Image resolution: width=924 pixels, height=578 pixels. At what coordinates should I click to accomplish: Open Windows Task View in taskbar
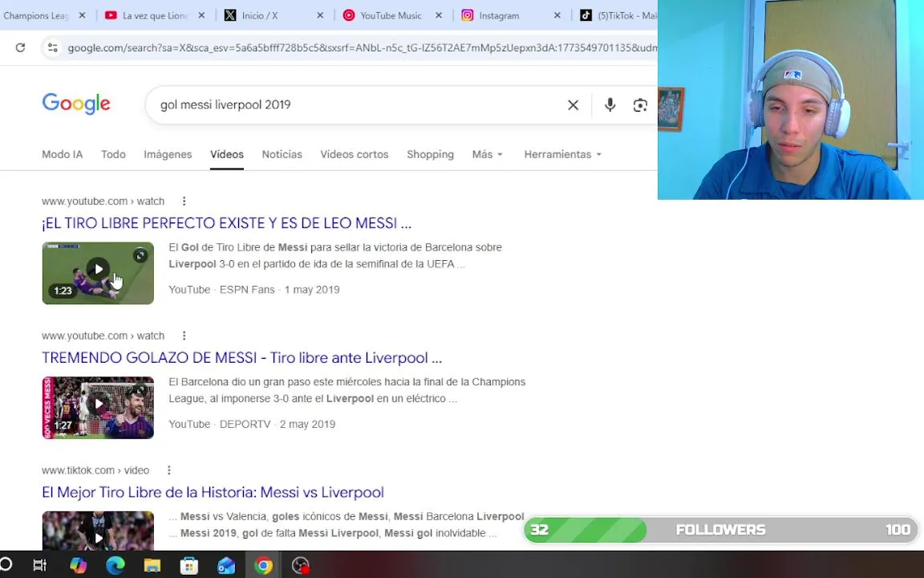[x=39, y=566]
